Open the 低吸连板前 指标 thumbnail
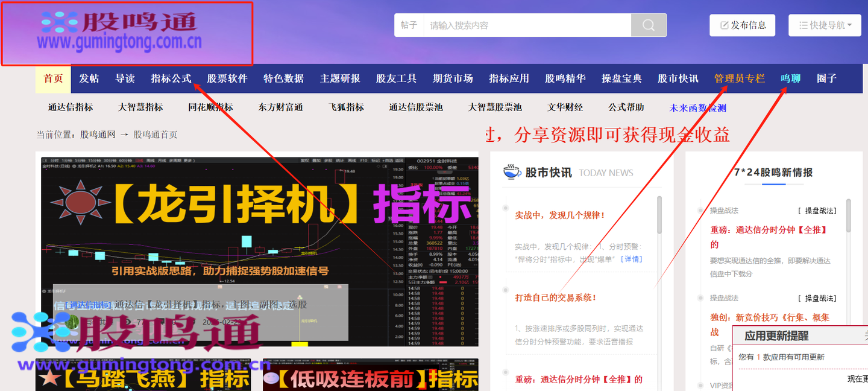The height and width of the screenshot is (391, 868). [371, 375]
